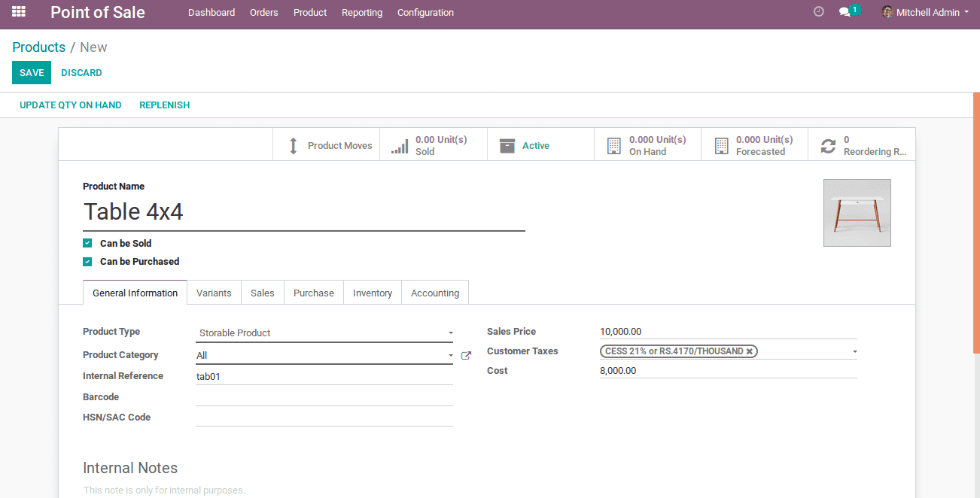Image resolution: width=980 pixels, height=498 pixels.
Task: Switch to the Purchase tab
Action: pos(314,293)
